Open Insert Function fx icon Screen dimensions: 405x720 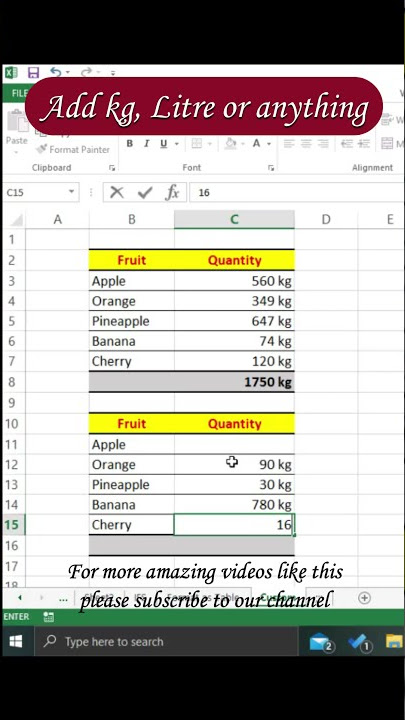tap(173, 192)
